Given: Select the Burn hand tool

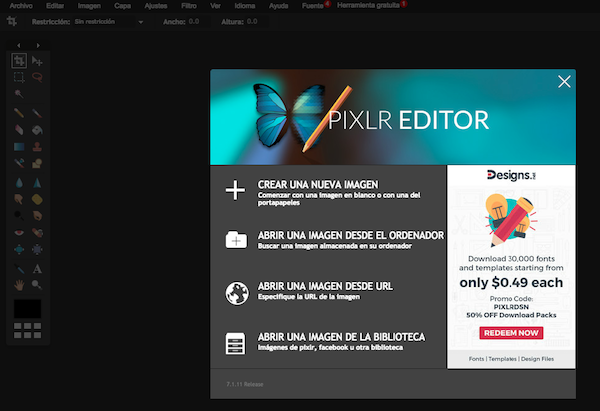Looking at the screenshot, I should click(x=37, y=215).
